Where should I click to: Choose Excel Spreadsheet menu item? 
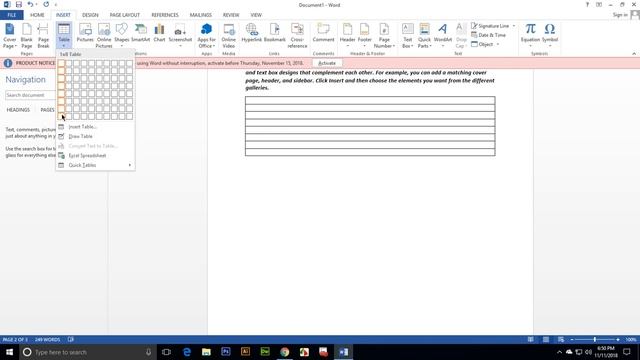point(96,156)
